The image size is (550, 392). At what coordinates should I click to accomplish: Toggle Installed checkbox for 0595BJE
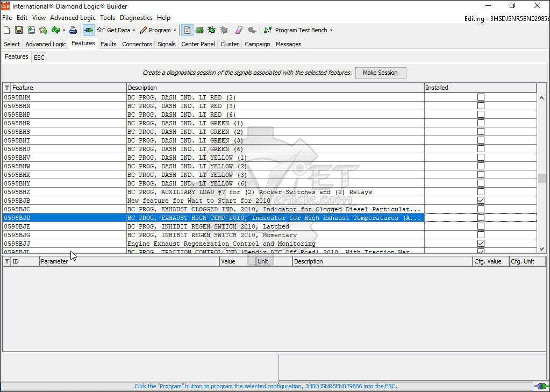tap(481, 226)
